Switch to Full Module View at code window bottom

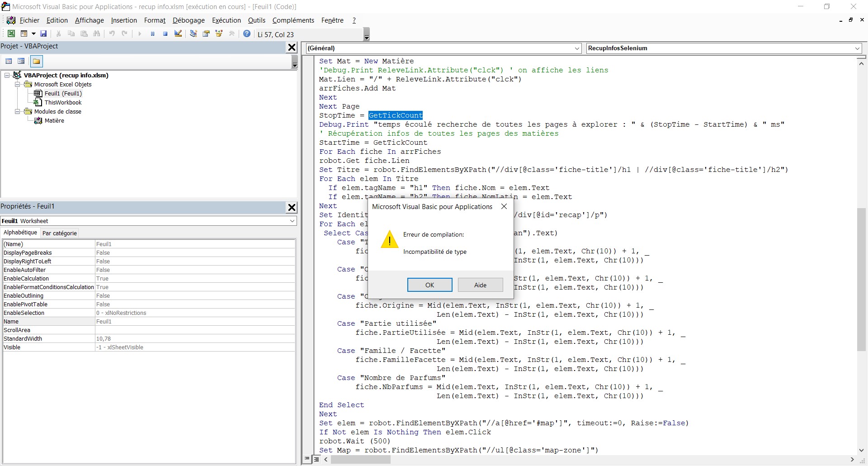point(316,459)
